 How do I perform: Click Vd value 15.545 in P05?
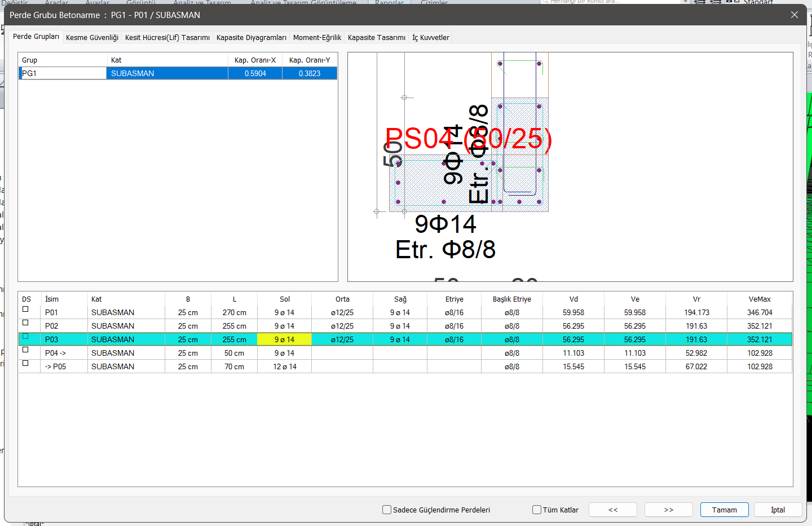[x=573, y=366]
